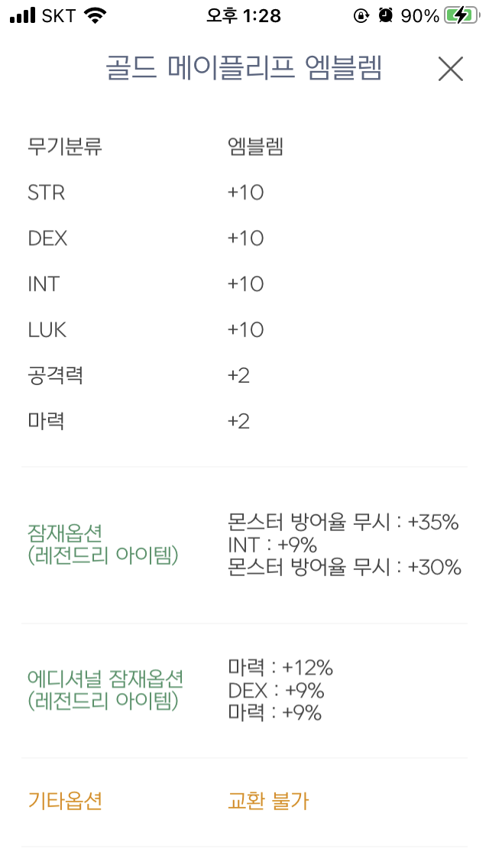Viewport: 489px width, 868px height.
Task: Tap the 90% battery percentage text
Action: [420, 15]
